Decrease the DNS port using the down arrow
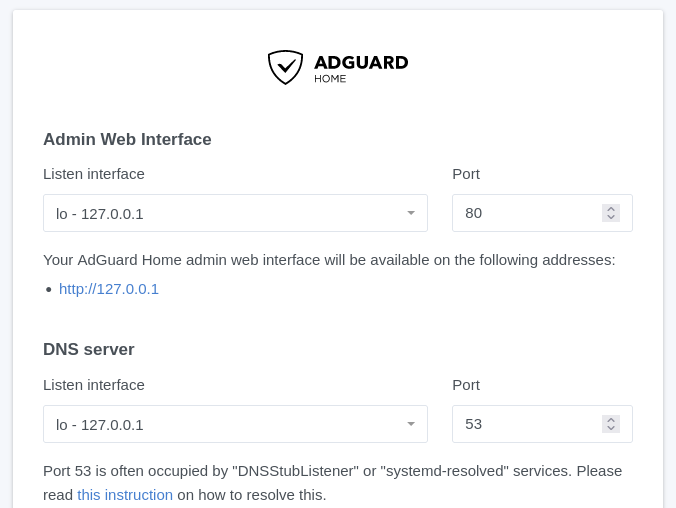The image size is (676, 508). pyautogui.click(x=611, y=428)
